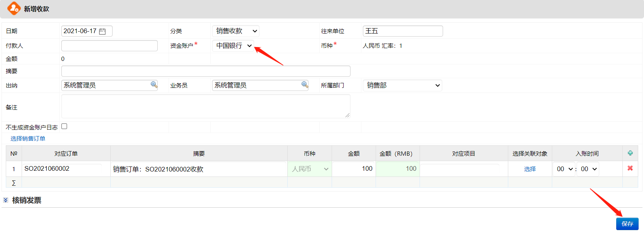Click the 对应项目 column header
This screenshot has height=232, width=644.
click(x=464, y=153)
